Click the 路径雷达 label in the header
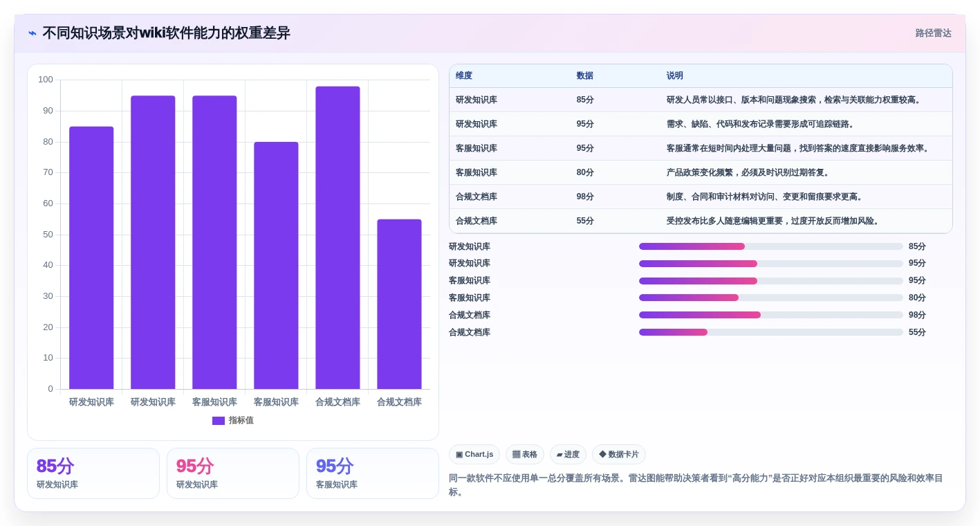Viewport: 980px width, 526px height. 933,33
